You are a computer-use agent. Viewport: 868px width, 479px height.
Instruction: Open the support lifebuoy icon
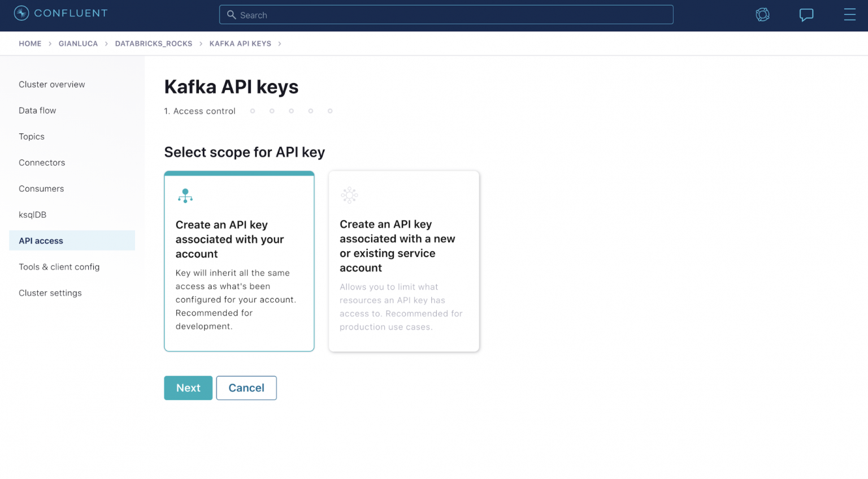click(762, 15)
